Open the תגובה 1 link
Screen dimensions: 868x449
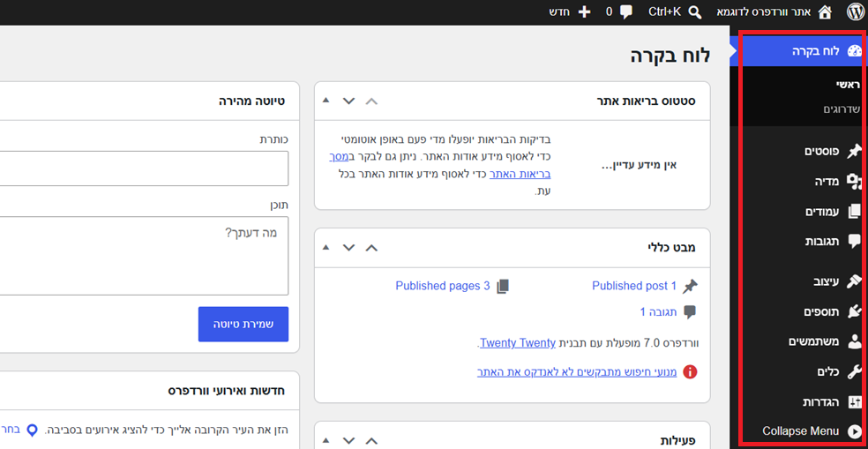click(659, 312)
